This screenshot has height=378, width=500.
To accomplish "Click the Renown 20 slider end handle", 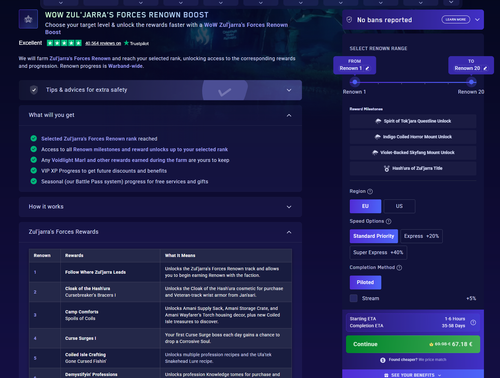I will [x=471, y=82].
